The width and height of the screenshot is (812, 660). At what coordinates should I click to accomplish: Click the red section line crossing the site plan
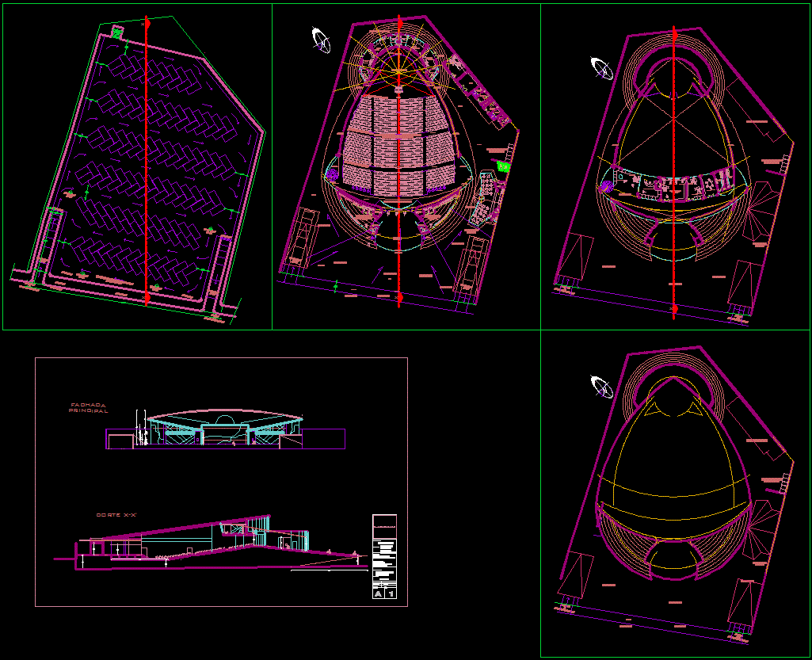point(145,158)
